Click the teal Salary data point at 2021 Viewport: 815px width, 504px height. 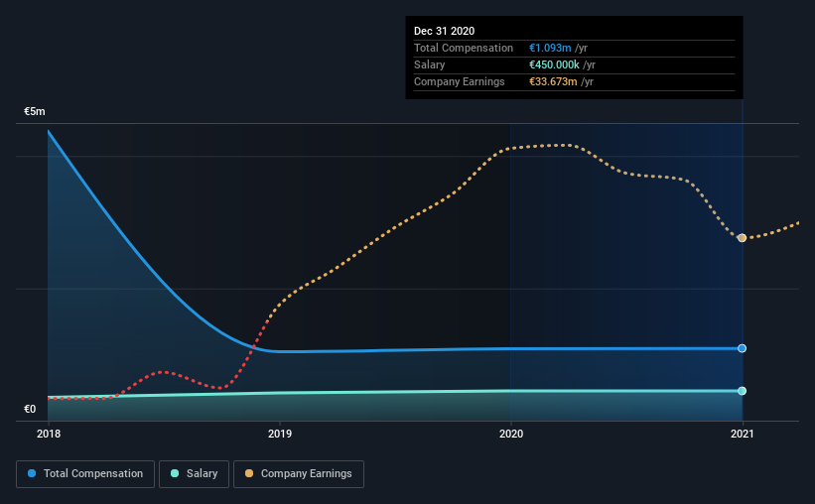(742, 391)
